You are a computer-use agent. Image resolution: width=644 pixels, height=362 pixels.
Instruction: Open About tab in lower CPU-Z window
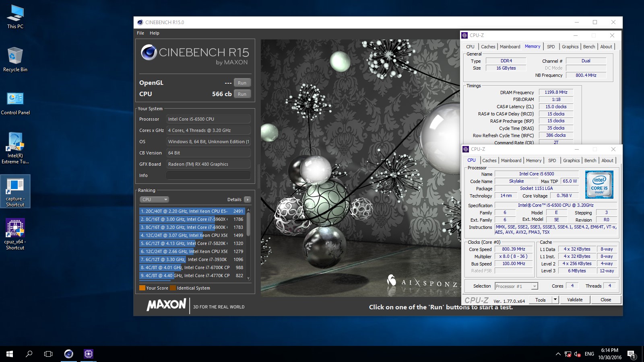tap(607, 160)
